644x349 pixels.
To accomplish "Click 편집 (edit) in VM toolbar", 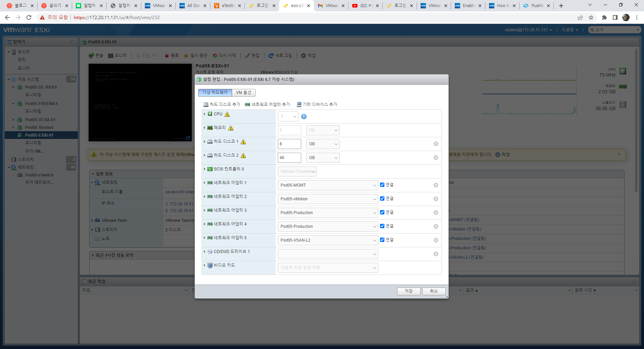I will (x=252, y=56).
